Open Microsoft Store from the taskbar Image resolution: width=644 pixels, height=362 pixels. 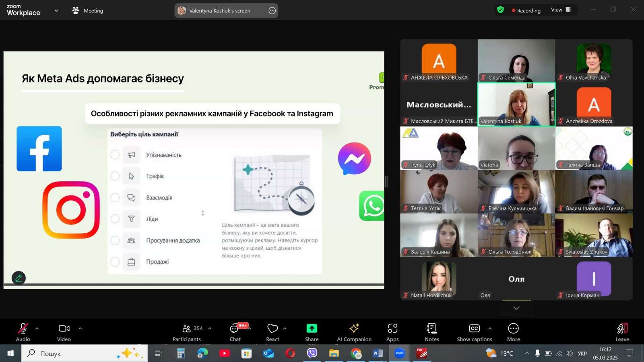pos(246,353)
